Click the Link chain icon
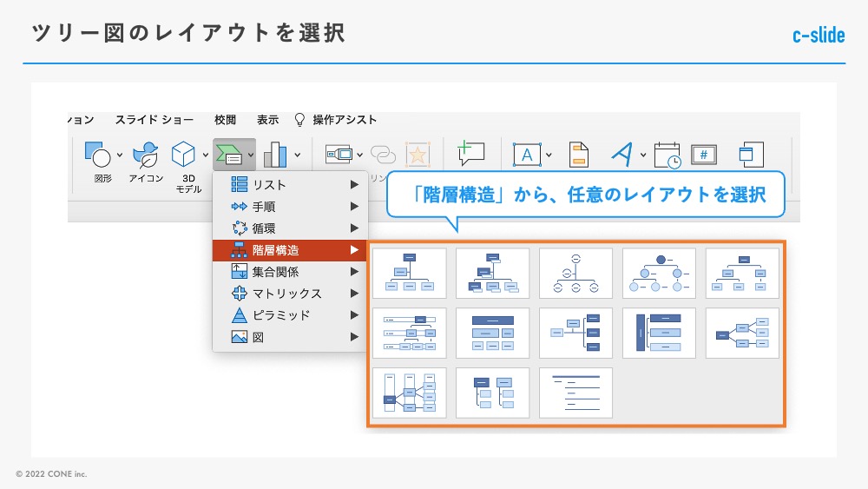This screenshot has height=489, width=868. pos(383,155)
